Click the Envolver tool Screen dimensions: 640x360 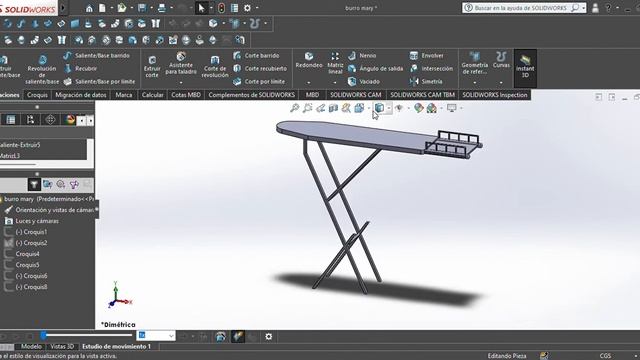pyautogui.click(x=427, y=56)
